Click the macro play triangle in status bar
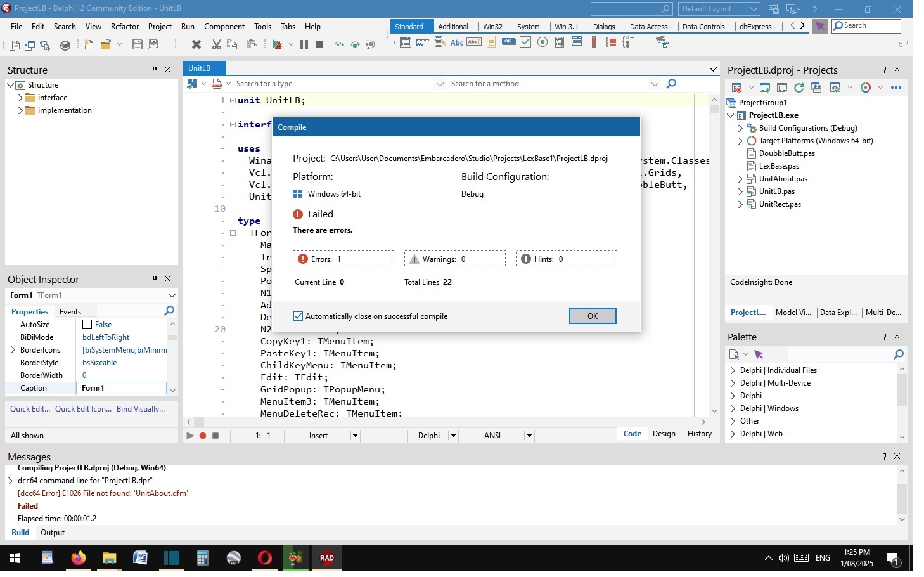 tap(189, 436)
